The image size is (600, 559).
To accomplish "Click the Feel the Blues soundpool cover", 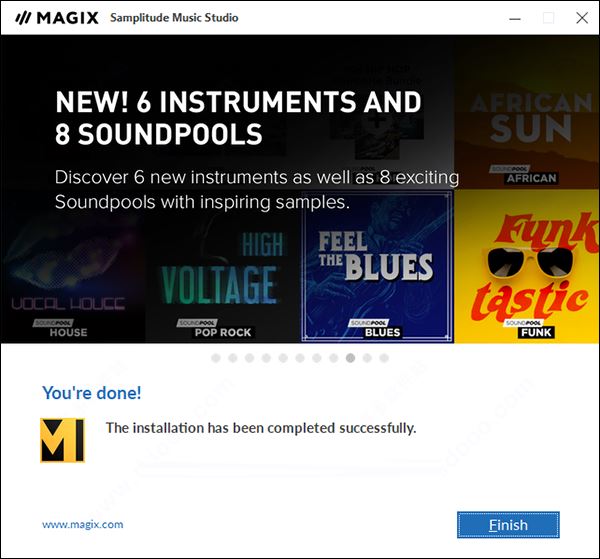I will tap(377, 266).
